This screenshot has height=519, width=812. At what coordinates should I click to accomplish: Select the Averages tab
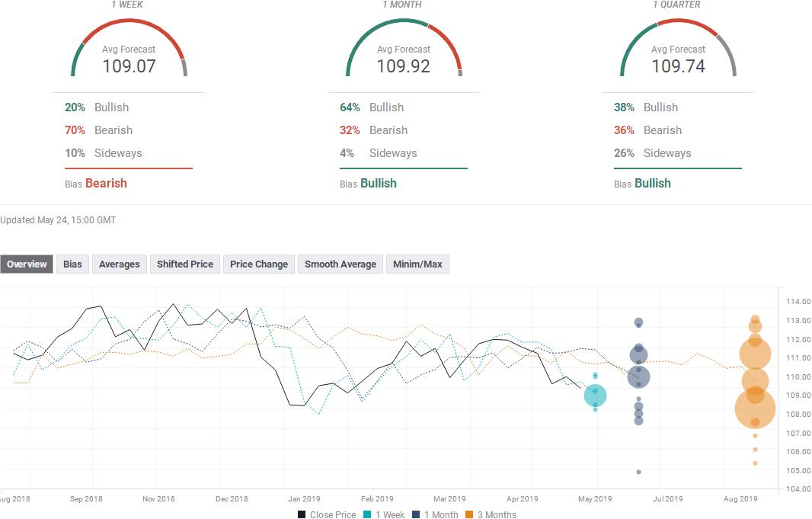click(x=120, y=264)
